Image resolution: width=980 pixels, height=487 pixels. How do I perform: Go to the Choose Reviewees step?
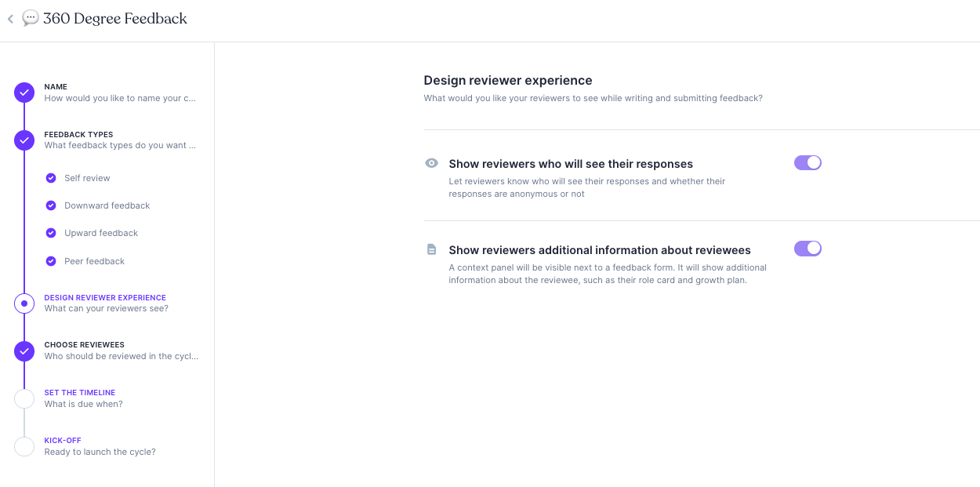(84, 345)
